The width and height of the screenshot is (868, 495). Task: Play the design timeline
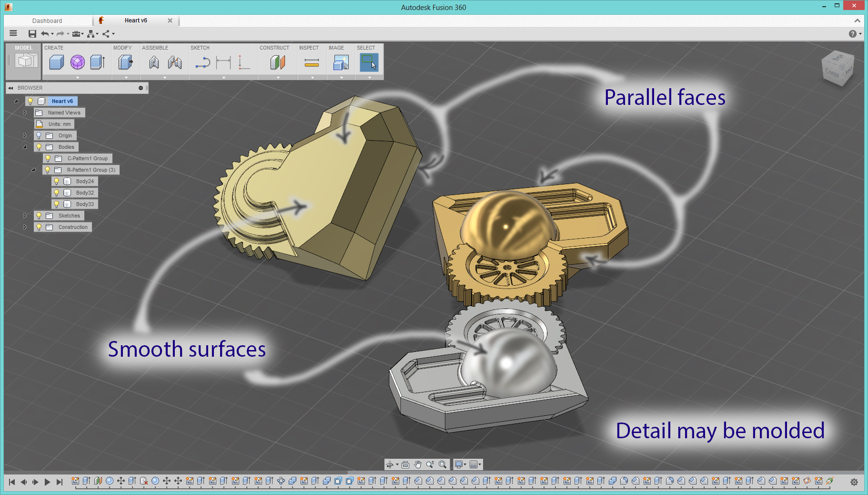pyautogui.click(x=47, y=482)
